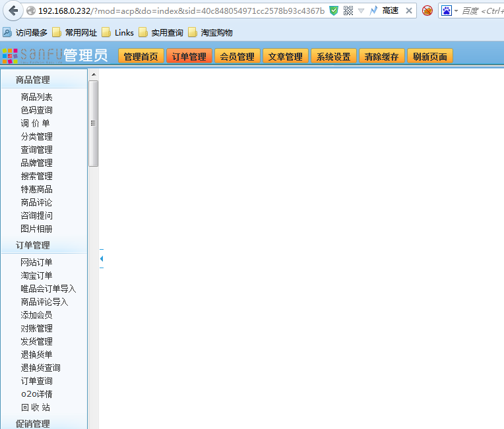This screenshot has width=504, height=429.
Task: Click the sidebar vertical scrollbar thumb
Action: (94, 124)
